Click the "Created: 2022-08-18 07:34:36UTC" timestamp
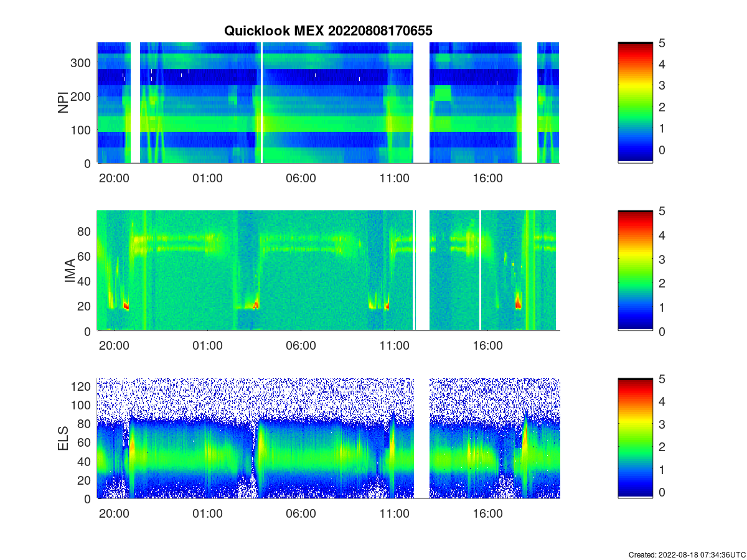Viewport: 747px width, 560px height. point(687,554)
